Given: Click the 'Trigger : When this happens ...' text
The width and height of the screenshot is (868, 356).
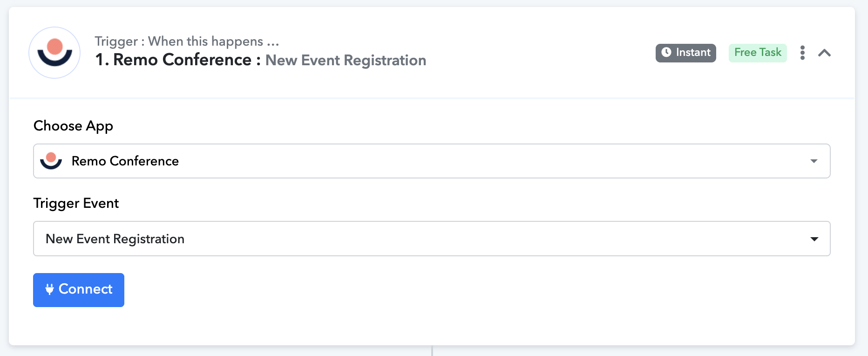Looking at the screenshot, I should (x=187, y=41).
